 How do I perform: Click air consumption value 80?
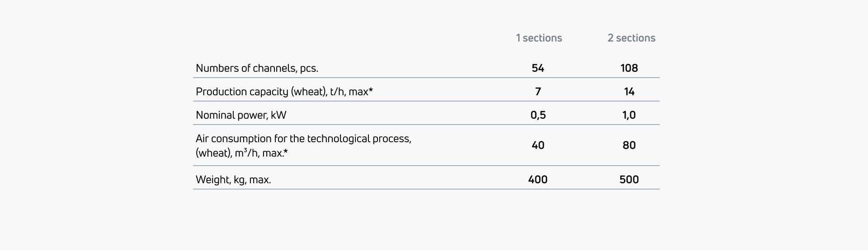tap(629, 145)
